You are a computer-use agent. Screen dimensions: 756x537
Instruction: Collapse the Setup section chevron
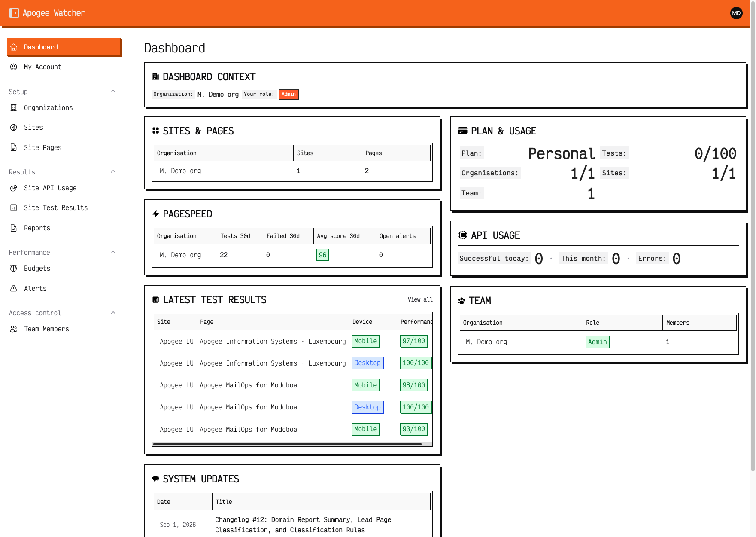(113, 92)
